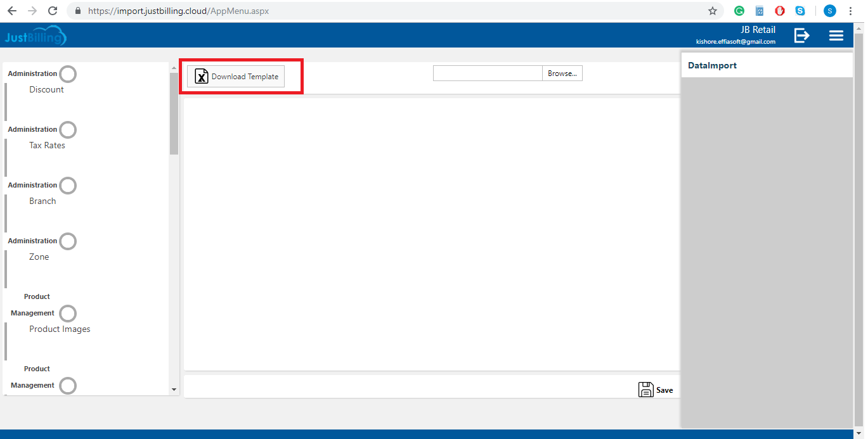Click the site lock padlock icon
Screen dimensions: 868x439
tap(78, 11)
